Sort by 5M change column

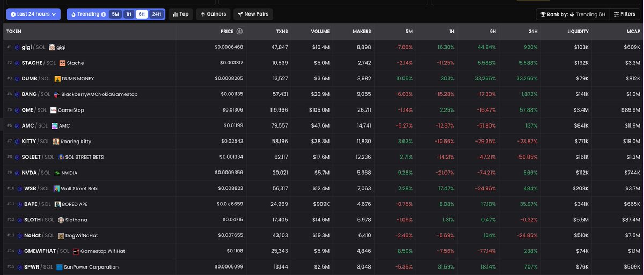(x=408, y=32)
